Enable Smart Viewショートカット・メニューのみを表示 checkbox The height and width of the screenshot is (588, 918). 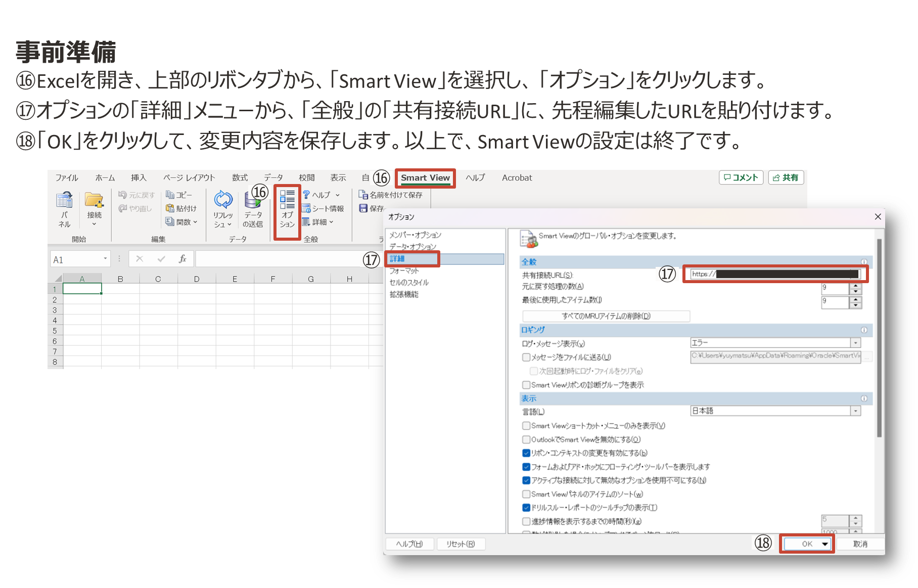(x=526, y=426)
